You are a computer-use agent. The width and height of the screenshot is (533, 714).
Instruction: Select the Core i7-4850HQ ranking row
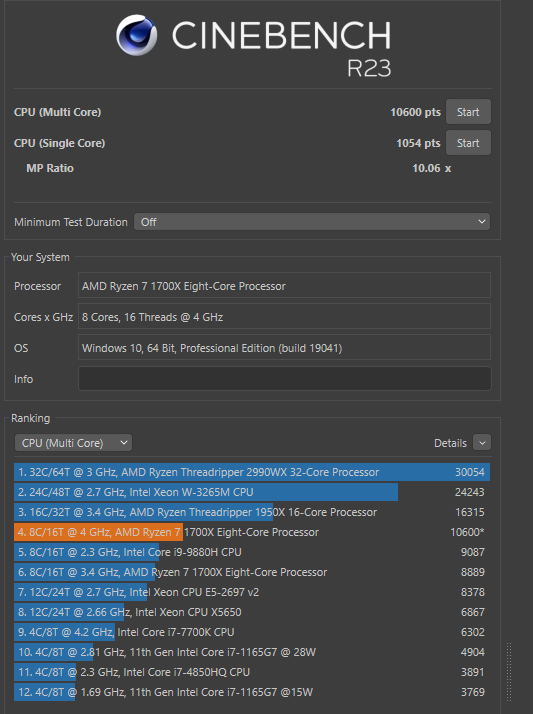[x=252, y=673]
